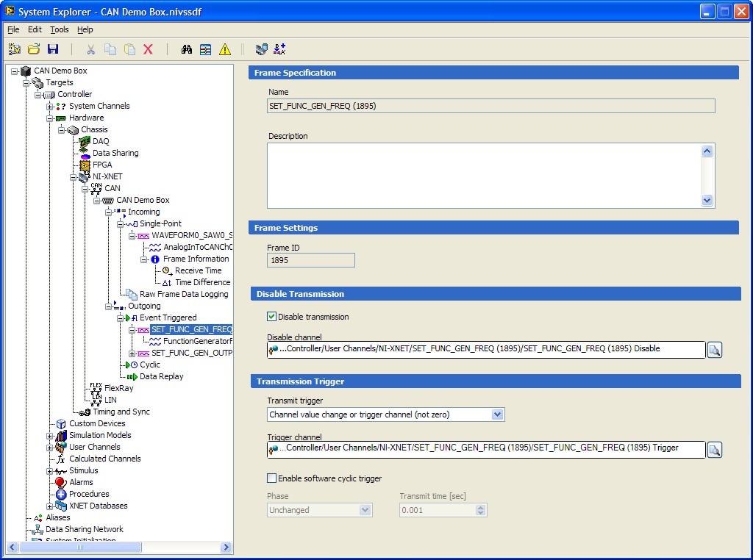Viewport: 753px width, 560px height.
Task: Select WAVEFORM0_SAW0 frame tree item
Action: (x=192, y=235)
